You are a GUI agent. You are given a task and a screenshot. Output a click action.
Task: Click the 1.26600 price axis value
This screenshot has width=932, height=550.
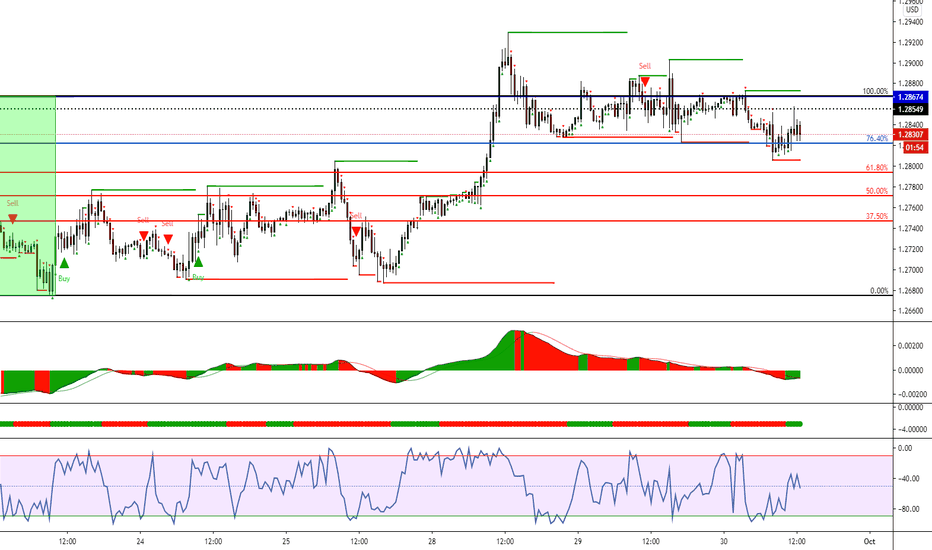click(911, 311)
